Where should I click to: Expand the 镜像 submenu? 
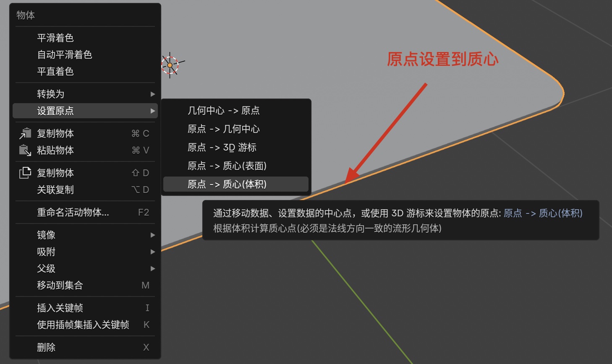click(x=46, y=235)
